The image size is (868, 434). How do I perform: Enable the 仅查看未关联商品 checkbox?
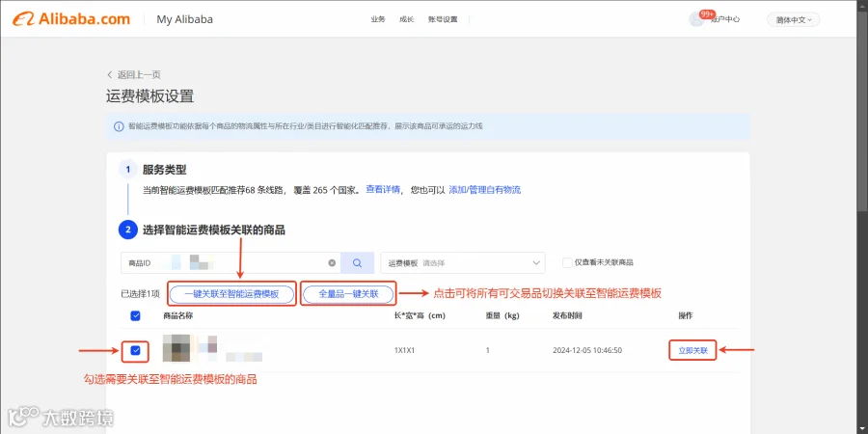pyautogui.click(x=567, y=263)
